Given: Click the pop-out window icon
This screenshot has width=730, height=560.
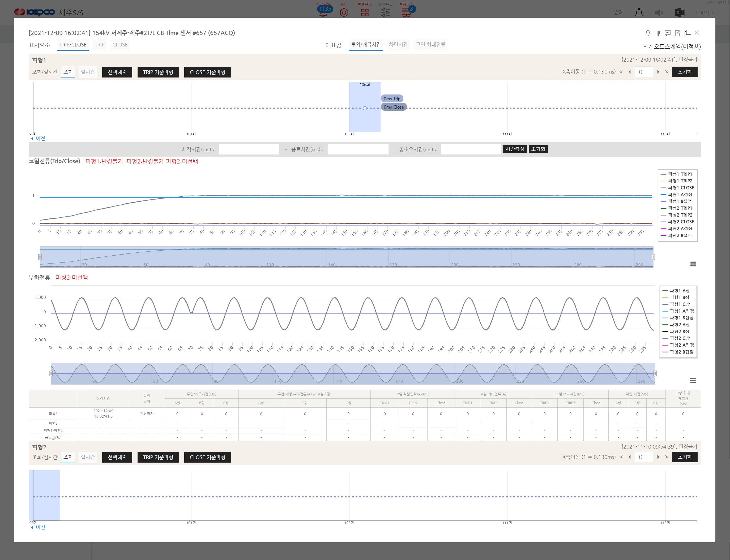Looking at the screenshot, I should click(x=688, y=33).
